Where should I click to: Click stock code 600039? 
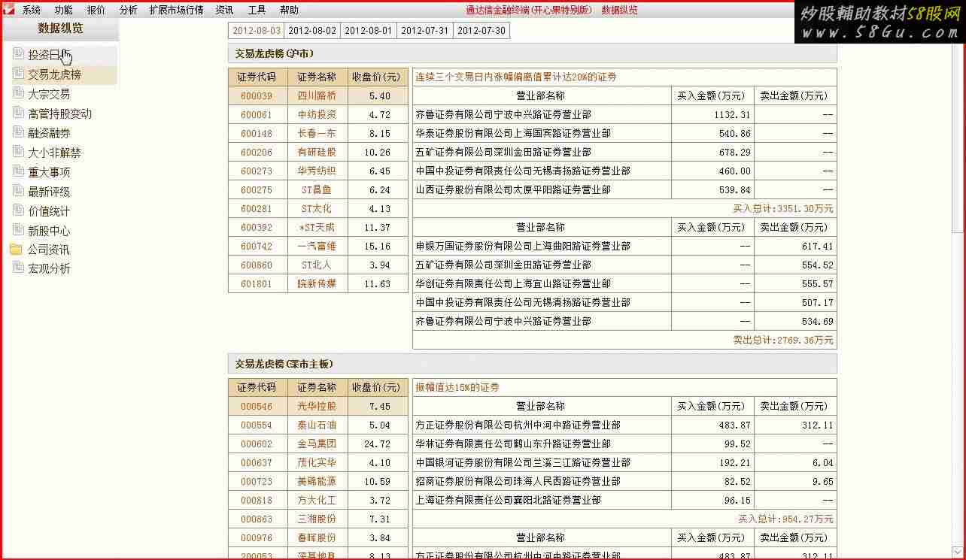pos(257,96)
